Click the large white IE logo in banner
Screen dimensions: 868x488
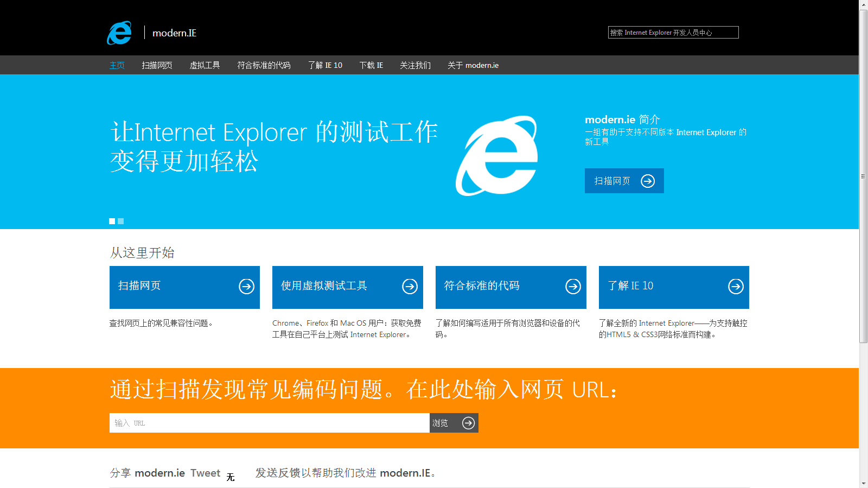(x=497, y=156)
